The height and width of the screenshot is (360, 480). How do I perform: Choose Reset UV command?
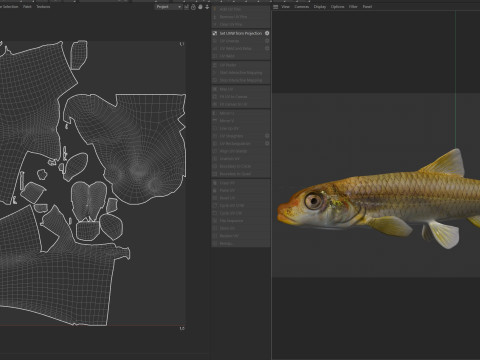click(x=241, y=198)
